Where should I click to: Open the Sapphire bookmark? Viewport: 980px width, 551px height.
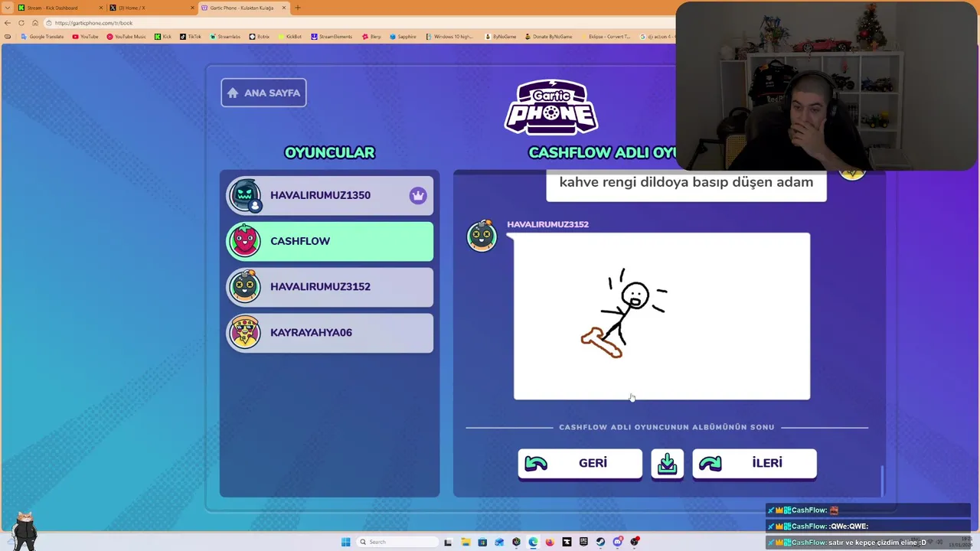(403, 37)
